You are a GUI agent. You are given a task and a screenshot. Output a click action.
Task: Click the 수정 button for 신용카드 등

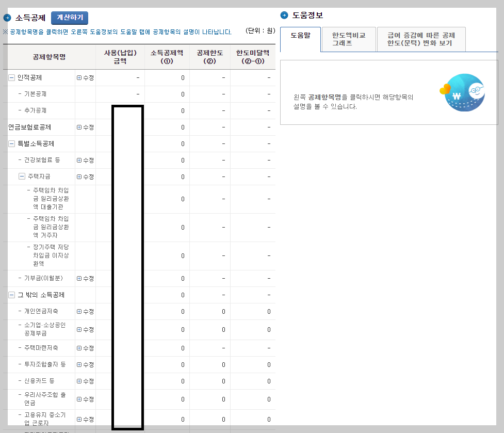84,381
